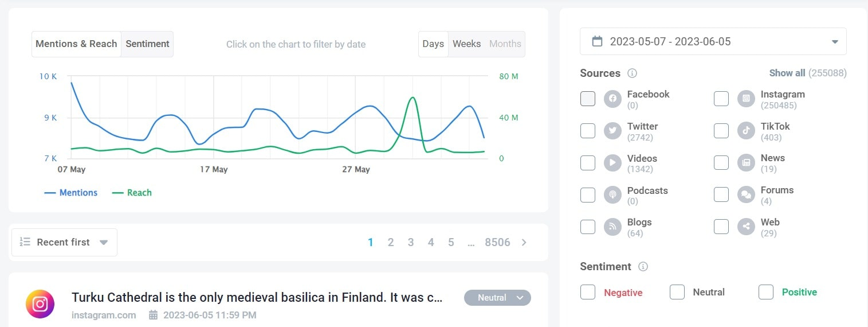
Task: Go to page 3 of results
Action: click(x=411, y=242)
